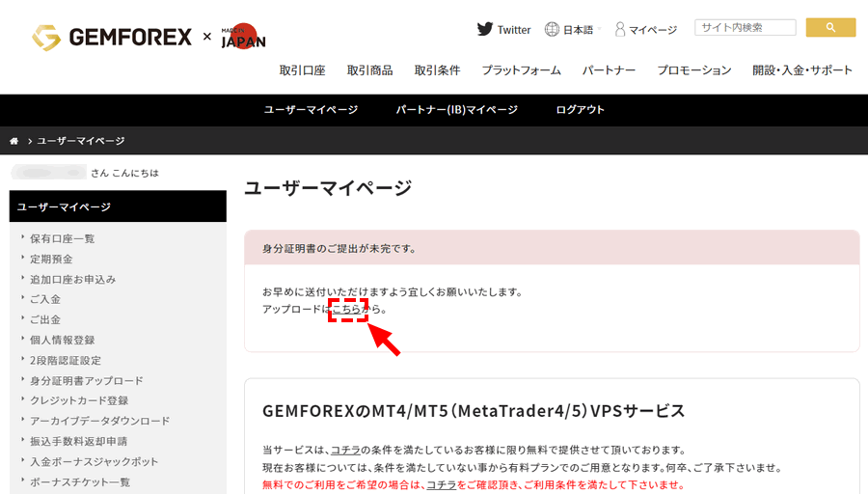Click ログアウト to log out

coord(581,110)
